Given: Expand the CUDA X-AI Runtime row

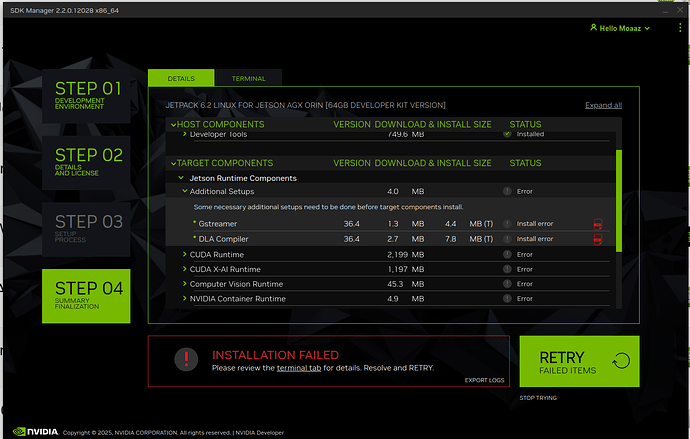Looking at the screenshot, I should 185,269.
